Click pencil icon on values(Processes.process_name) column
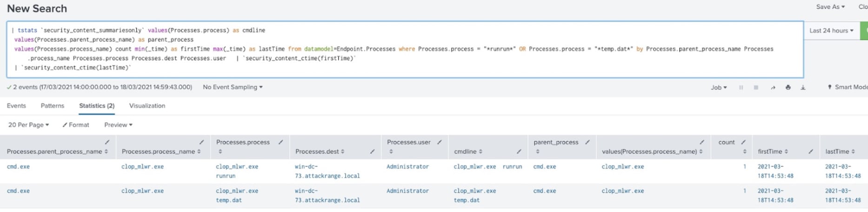The height and width of the screenshot is (212, 868). 701,142
